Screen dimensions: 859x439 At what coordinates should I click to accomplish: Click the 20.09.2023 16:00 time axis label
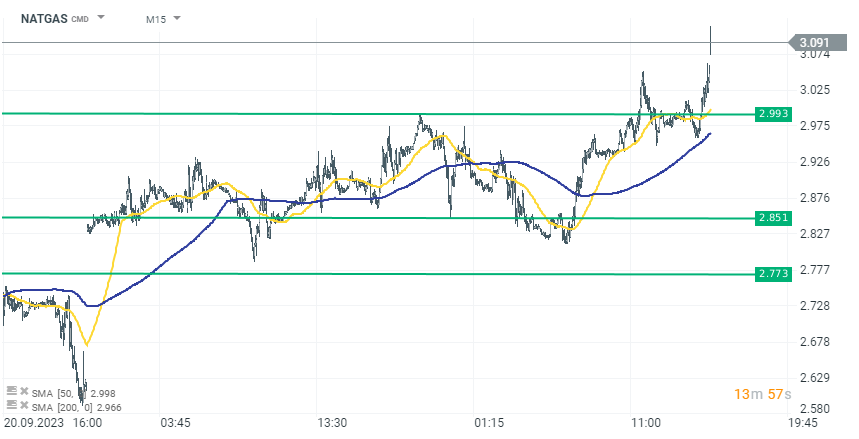[53, 423]
